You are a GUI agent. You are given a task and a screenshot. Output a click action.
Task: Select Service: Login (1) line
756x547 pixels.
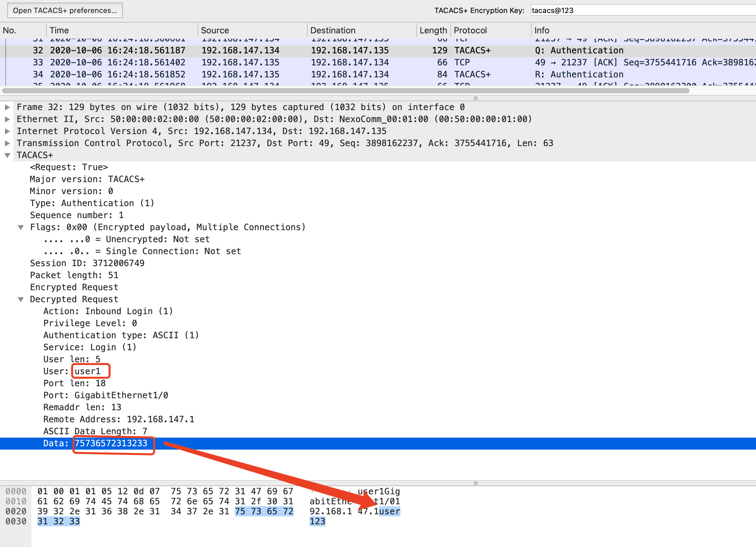pos(90,347)
